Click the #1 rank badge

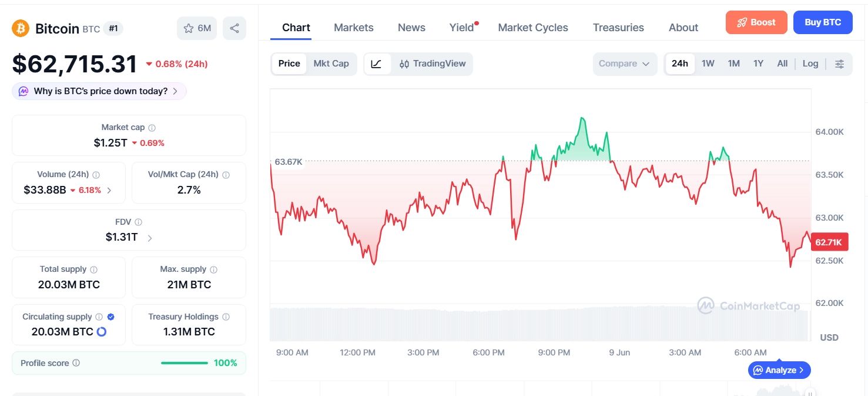113,28
